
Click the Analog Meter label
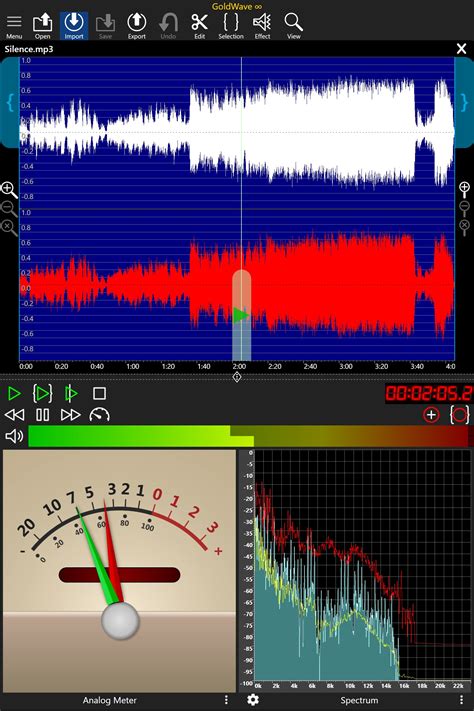click(109, 700)
